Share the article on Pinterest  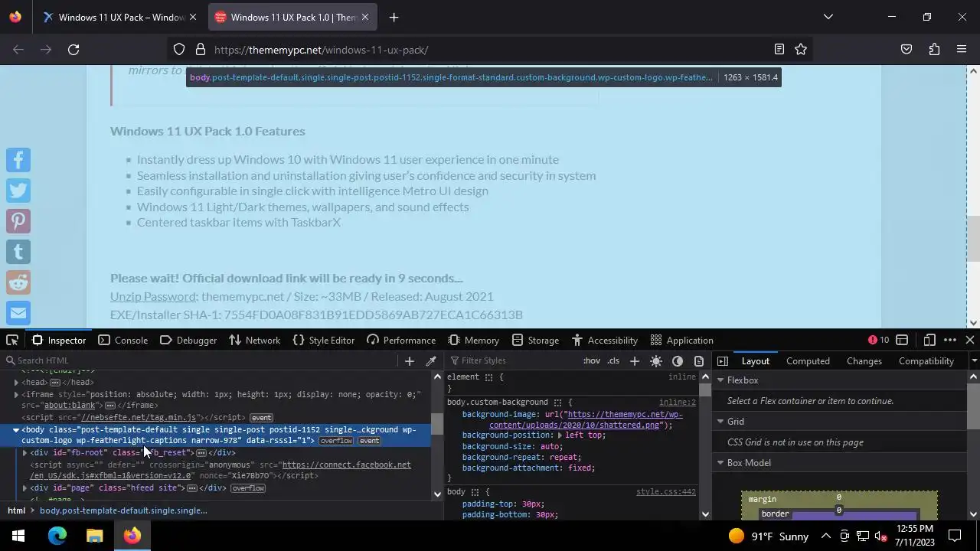pyautogui.click(x=18, y=221)
